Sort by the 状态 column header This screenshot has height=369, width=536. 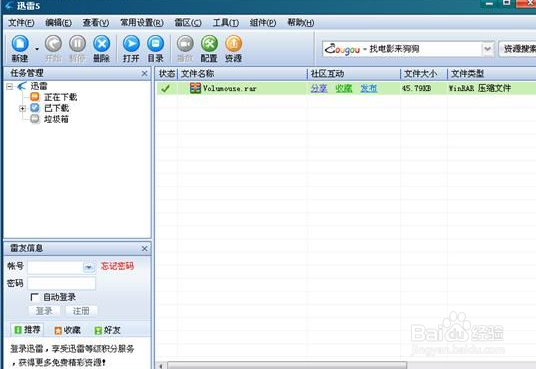(167, 74)
